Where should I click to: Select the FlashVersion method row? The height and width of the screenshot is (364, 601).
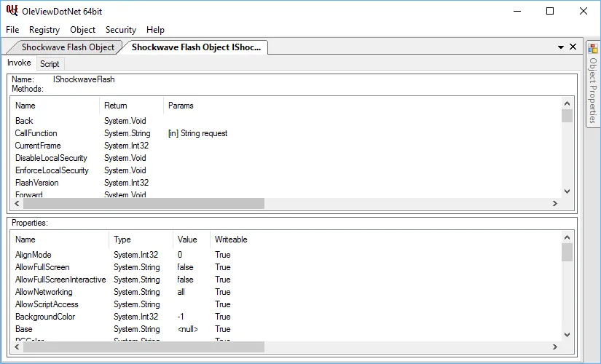tap(286, 183)
